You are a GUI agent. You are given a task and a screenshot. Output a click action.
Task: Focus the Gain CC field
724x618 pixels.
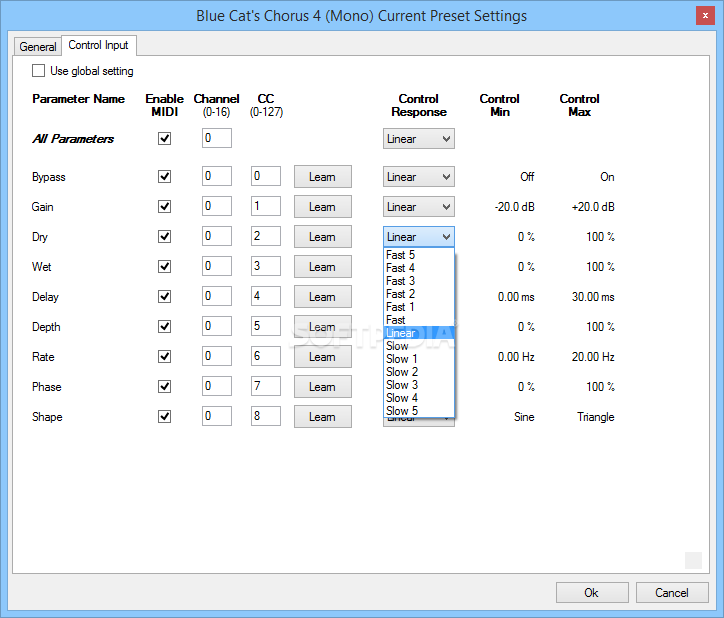tap(265, 206)
